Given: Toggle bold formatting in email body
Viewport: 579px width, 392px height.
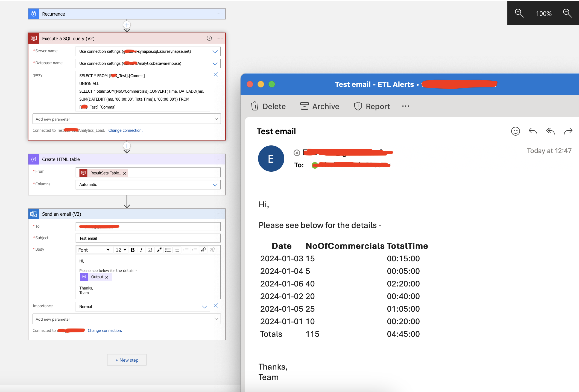Looking at the screenshot, I should tap(133, 250).
